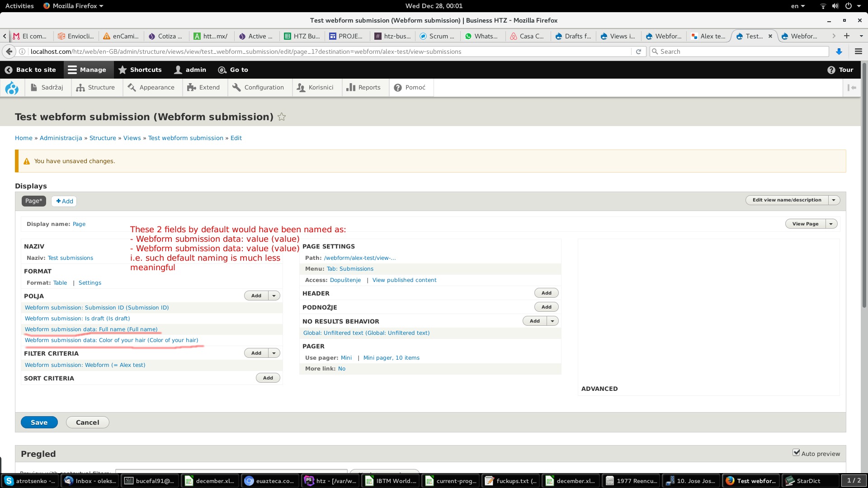Click the toolbar orientation toggle icon

pyautogui.click(x=852, y=88)
